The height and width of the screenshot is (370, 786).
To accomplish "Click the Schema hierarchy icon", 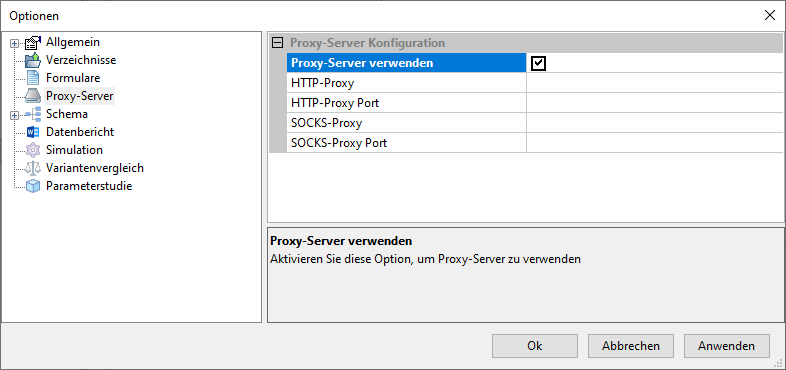I will tap(33, 114).
